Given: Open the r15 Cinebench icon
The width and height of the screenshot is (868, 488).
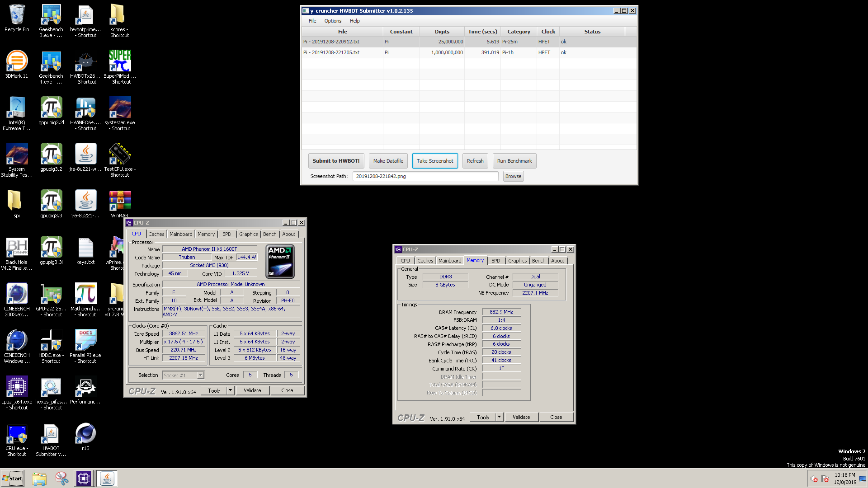Looking at the screenshot, I should (85, 437).
